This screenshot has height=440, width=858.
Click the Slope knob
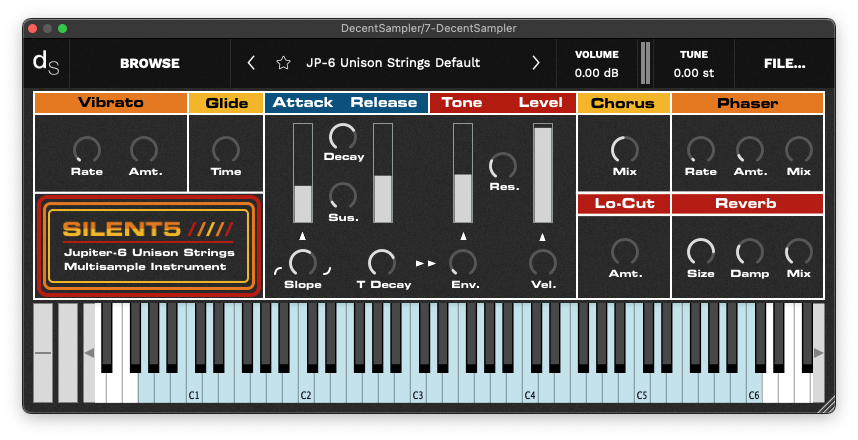303,263
